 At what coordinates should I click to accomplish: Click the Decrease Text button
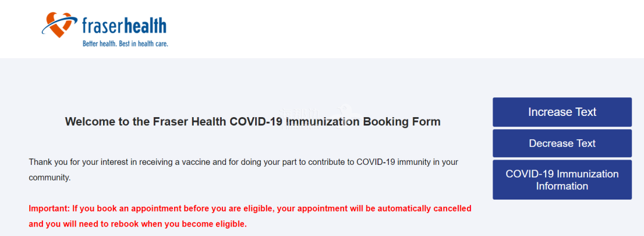point(562,143)
